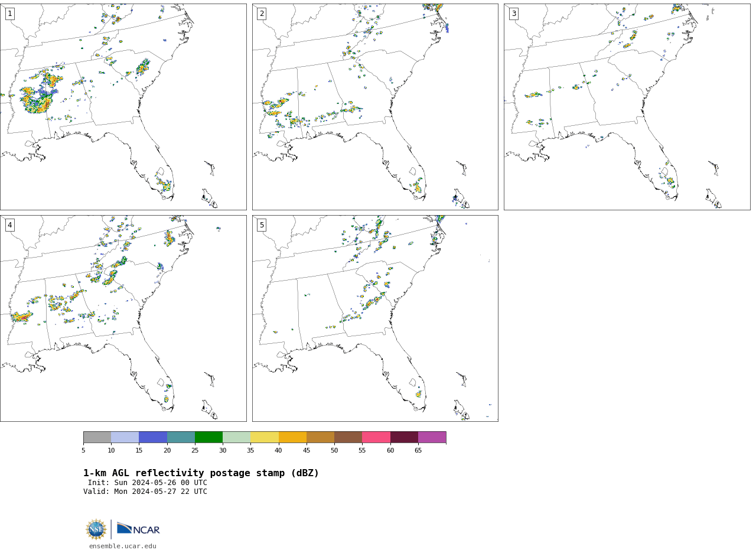
Task: Click the ensemble.ucar.edu text
Action: point(123,547)
